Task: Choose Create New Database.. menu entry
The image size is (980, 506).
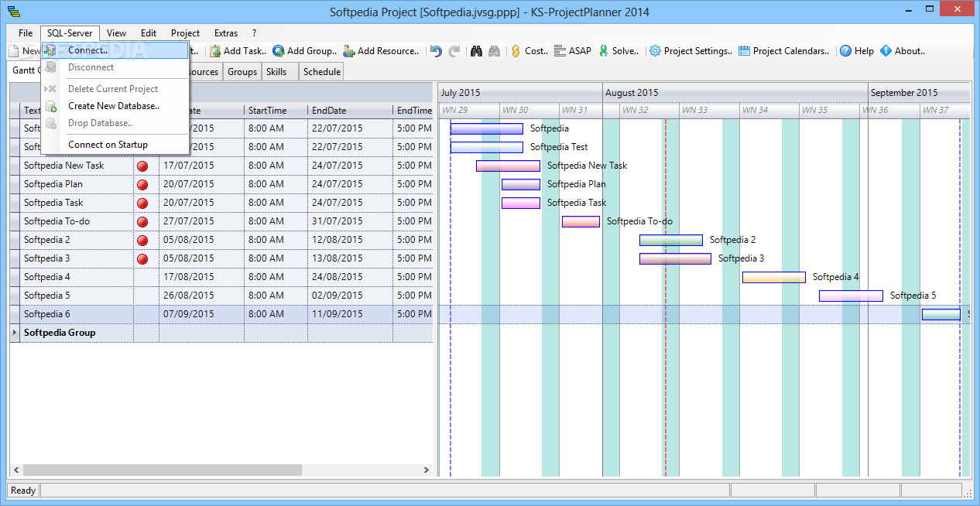Action: tap(115, 106)
